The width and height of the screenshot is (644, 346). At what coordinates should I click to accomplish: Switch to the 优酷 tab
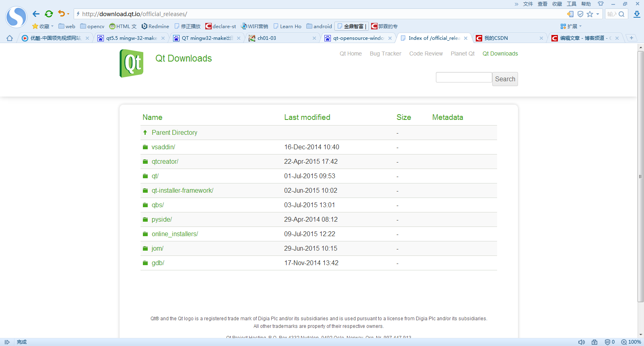[56, 38]
